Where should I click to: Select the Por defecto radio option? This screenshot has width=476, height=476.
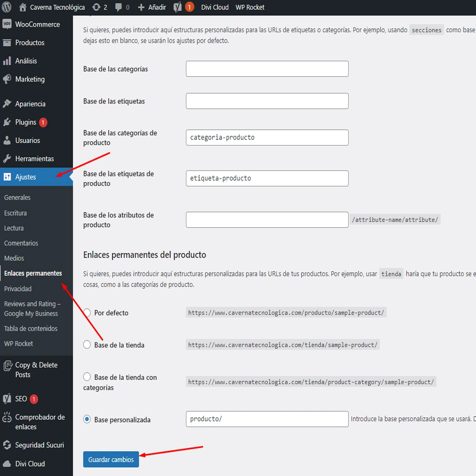pos(87,312)
